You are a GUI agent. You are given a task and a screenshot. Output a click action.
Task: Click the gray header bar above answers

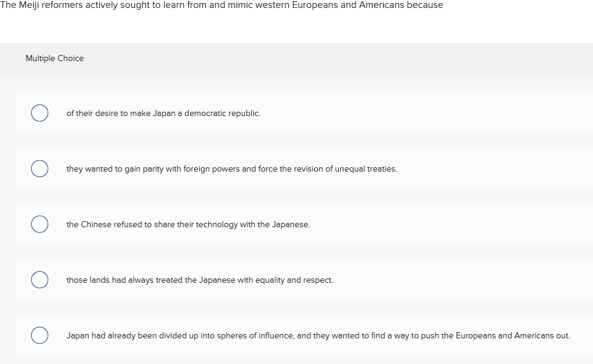(296, 58)
